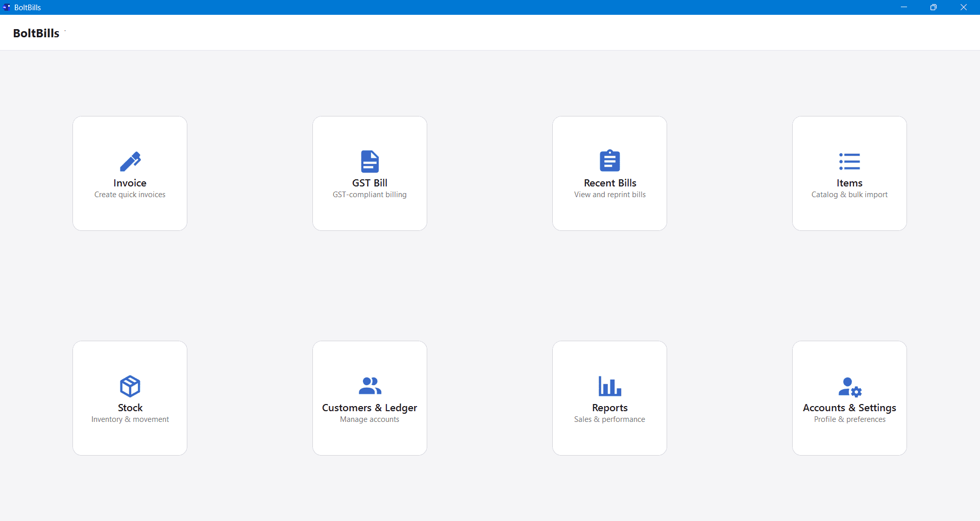The width and height of the screenshot is (980, 521).
Task: Manage accounts in Customers & Ledger
Action: 370,398
